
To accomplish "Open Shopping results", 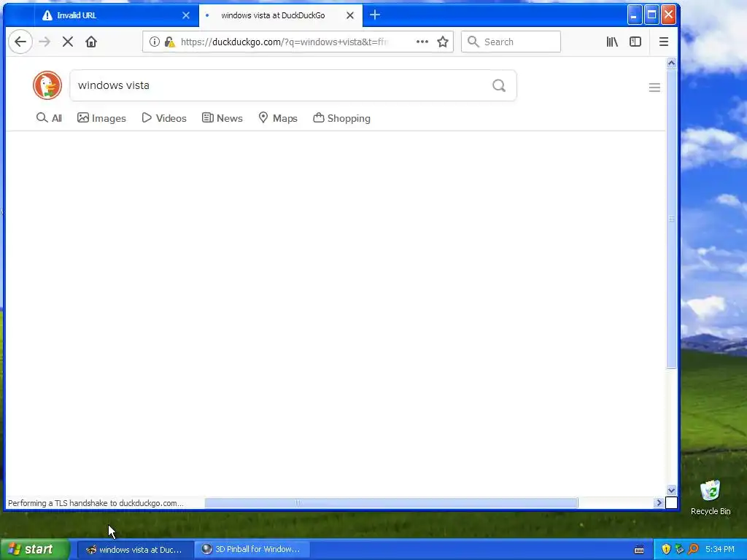I will (x=341, y=118).
